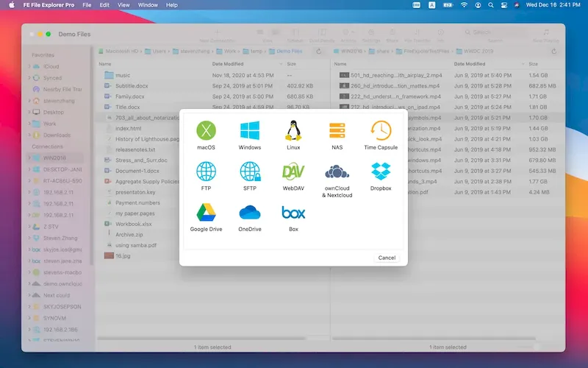Expand the Desktop sidebar folder
Image resolution: width=588 pixels, height=368 pixels.
point(29,112)
